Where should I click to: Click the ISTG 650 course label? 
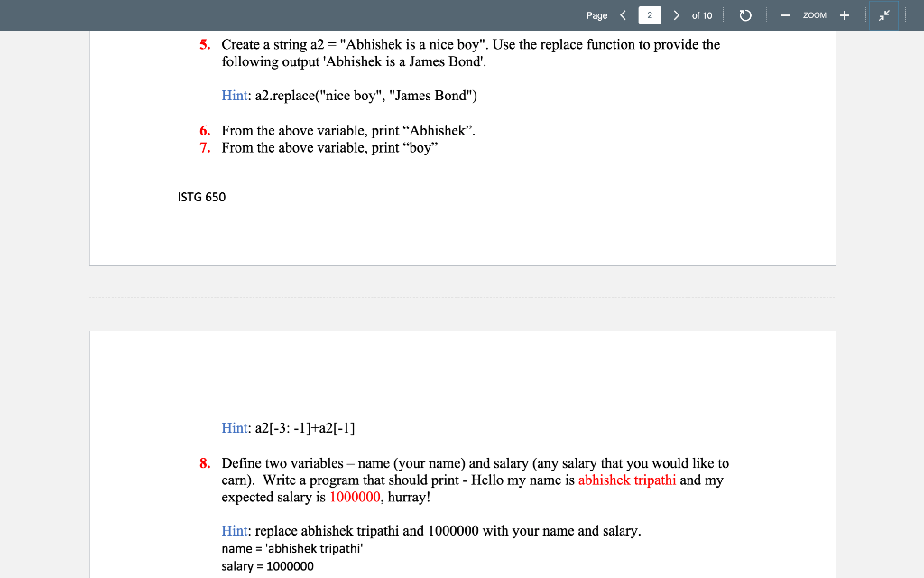point(200,197)
